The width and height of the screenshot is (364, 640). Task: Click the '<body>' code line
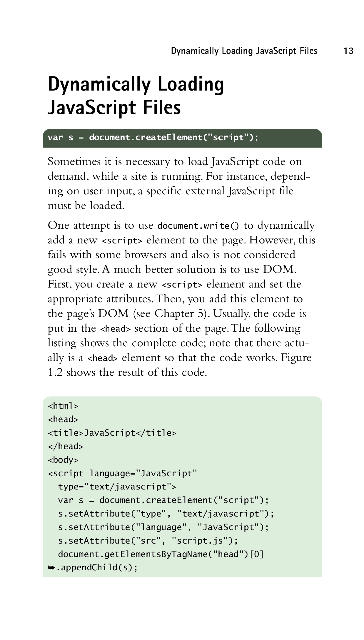[63, 460]
